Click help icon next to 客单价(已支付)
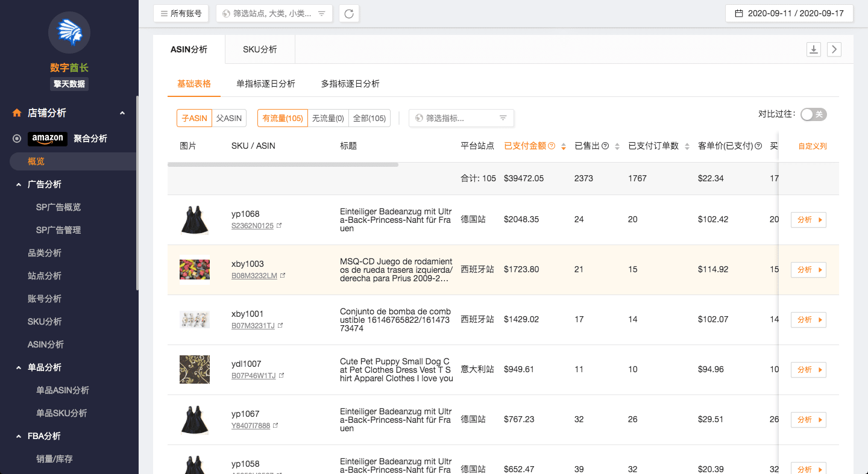Screen dimensions: 868x474 tap(758, 146)
